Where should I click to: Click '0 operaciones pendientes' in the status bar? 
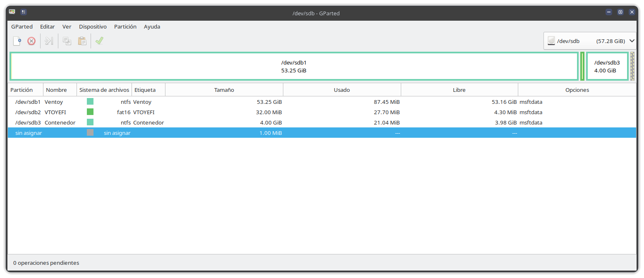(46, 263)
